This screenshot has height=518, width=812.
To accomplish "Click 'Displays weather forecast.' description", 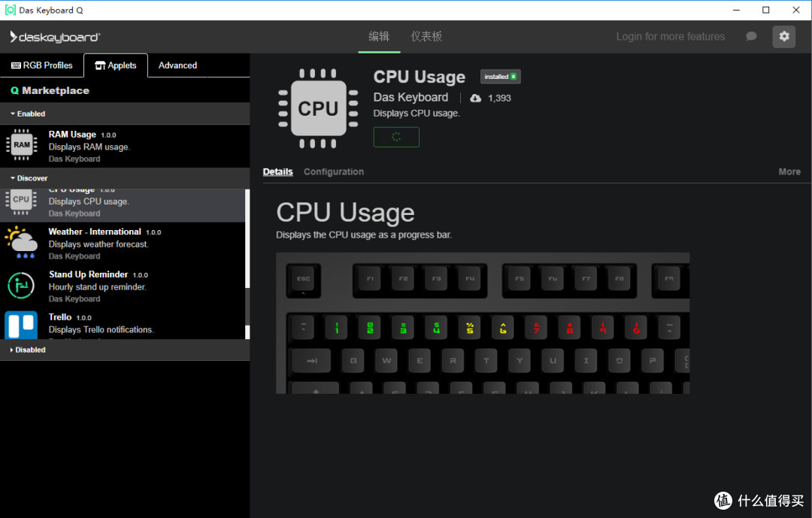I will click(x=98, y=244).
